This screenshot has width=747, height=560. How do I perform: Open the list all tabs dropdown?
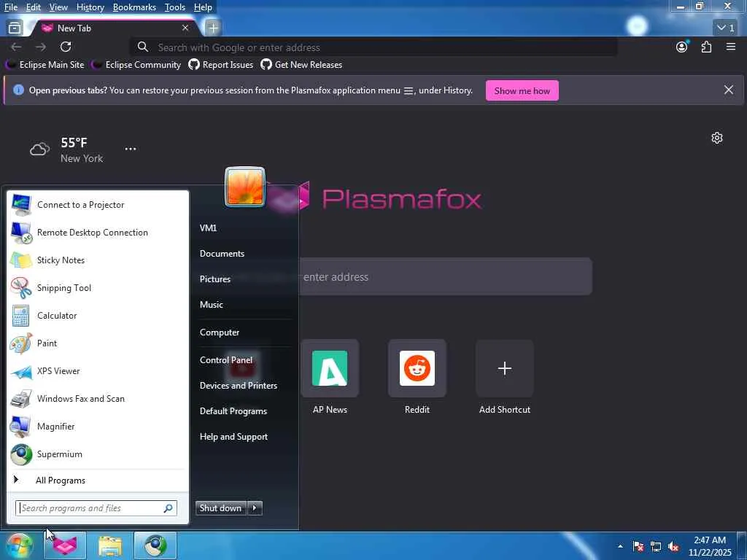coord(726,28)
